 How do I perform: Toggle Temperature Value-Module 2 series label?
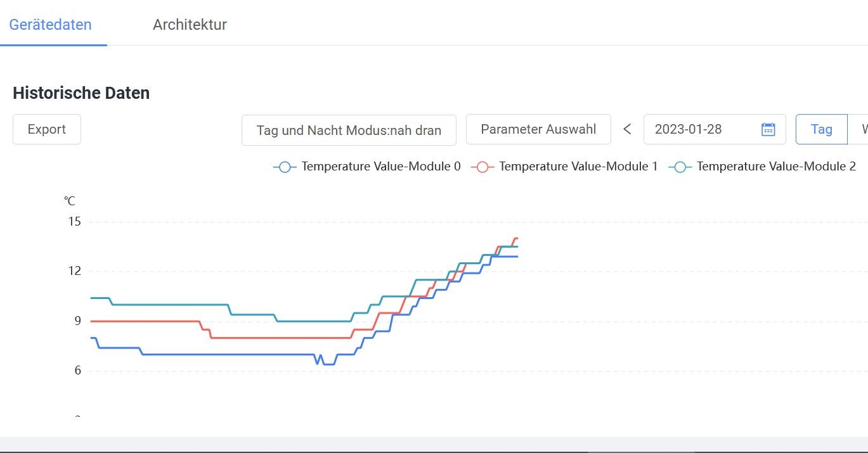click(775, 167)
